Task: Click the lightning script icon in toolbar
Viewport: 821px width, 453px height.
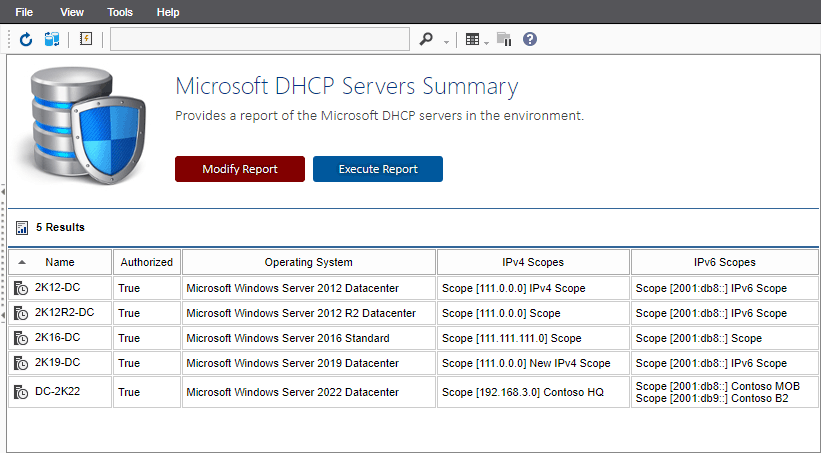Action: pos(86,39)
